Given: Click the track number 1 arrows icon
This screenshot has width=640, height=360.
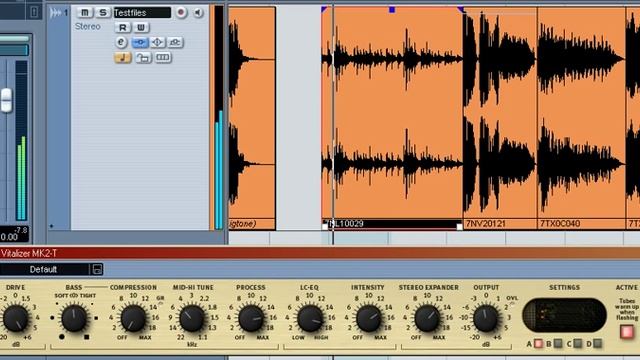Looking at the screenshot, I should pyautogui.click(x=58, y=13).
